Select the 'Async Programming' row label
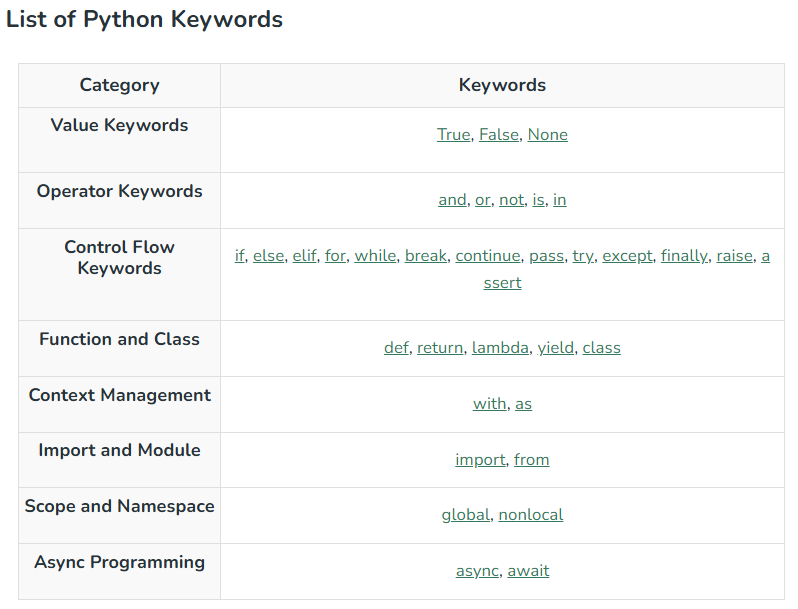Image resolution: width=798 pixels, height=609 pixels. tap(120, 562)
